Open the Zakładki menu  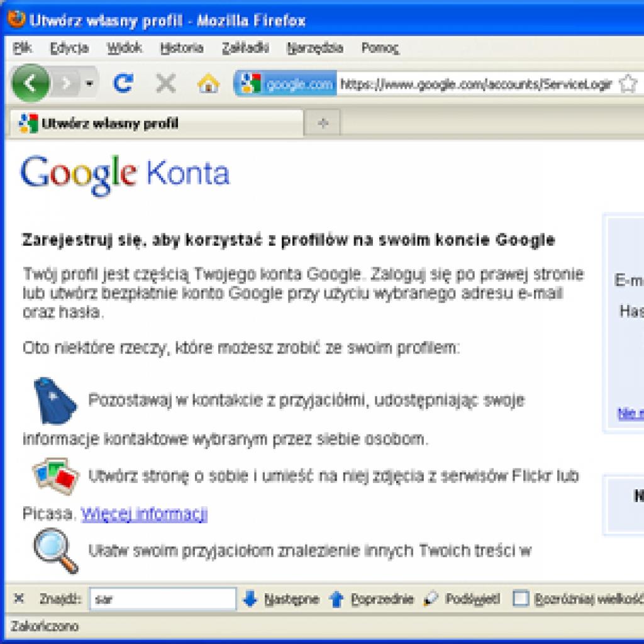(x=246, y=48)
